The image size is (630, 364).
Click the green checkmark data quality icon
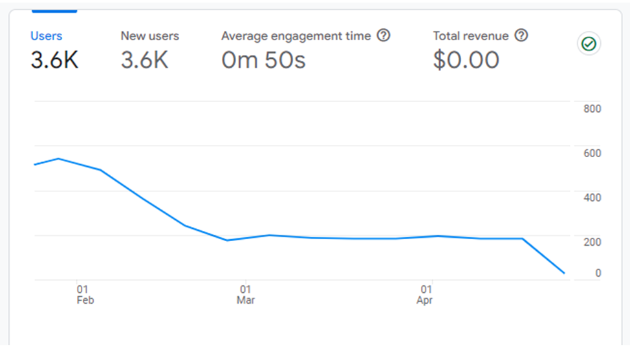point(589,44)
